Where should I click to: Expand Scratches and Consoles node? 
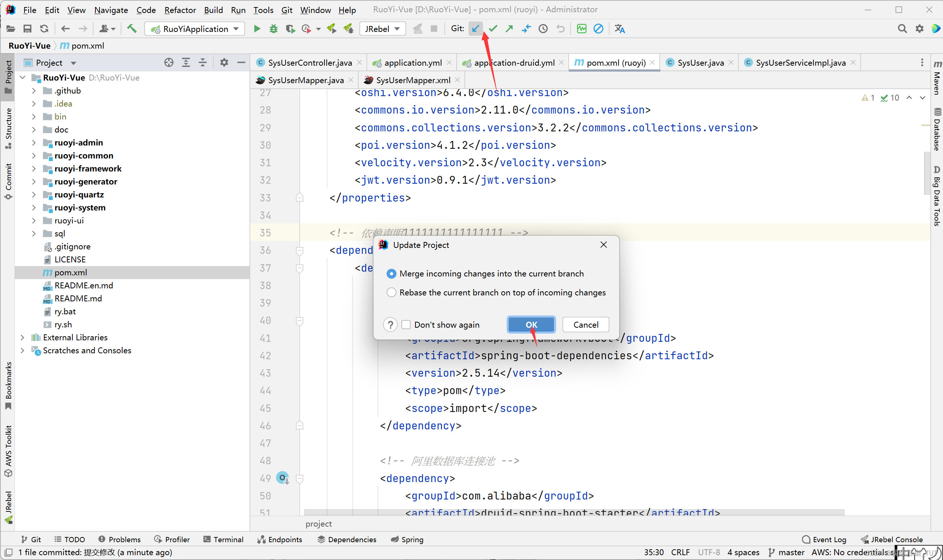click(22, 351)
